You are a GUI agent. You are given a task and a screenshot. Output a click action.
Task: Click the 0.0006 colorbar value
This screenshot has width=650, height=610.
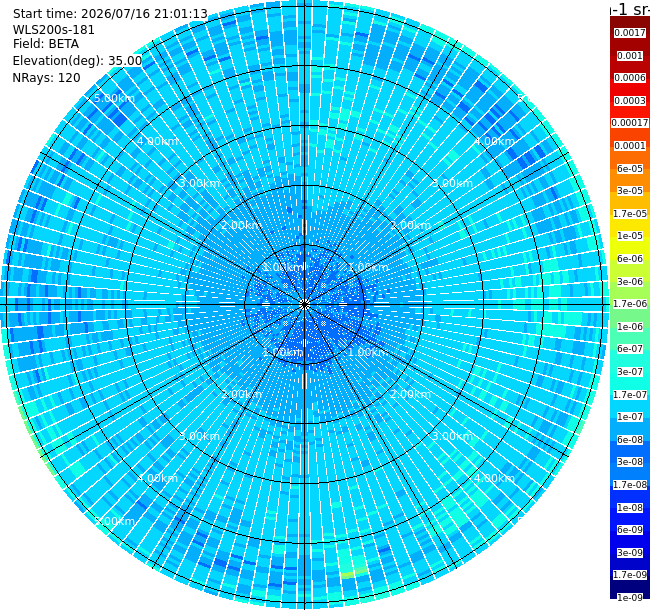click(x=630, y=78)
